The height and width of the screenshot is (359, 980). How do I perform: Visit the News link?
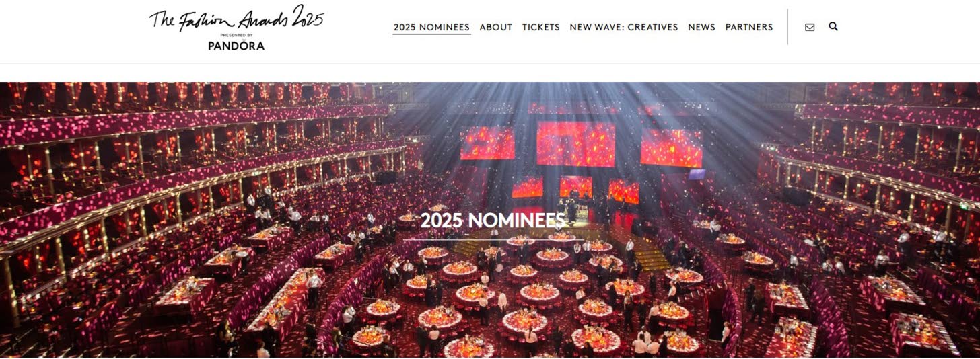pos(701,28)
